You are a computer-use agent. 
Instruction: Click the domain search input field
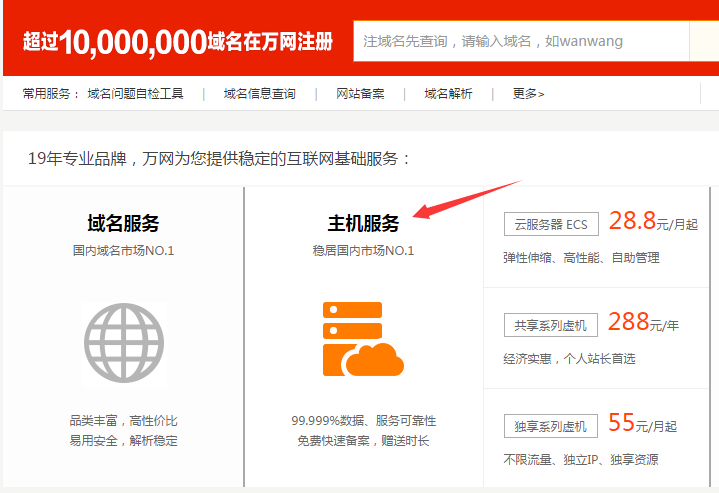click(x=520, y=42)
